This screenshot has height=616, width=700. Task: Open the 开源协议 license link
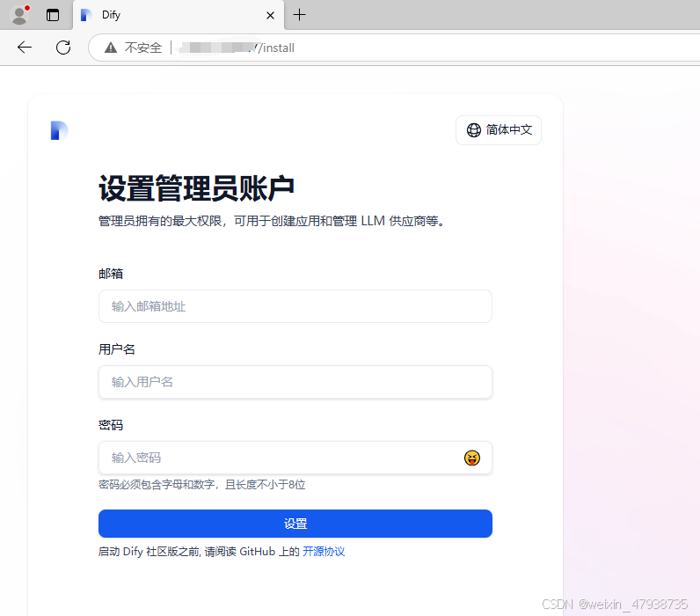(x=324, y=552)
